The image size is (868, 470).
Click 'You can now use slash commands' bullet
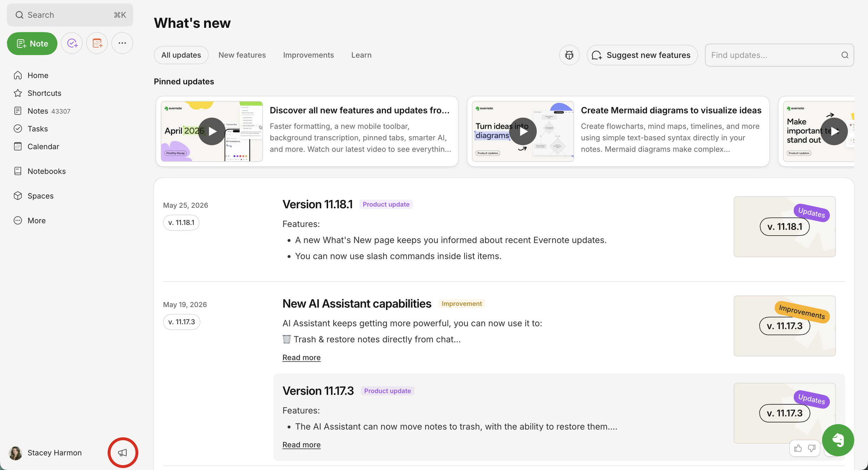tap(398, 256)
